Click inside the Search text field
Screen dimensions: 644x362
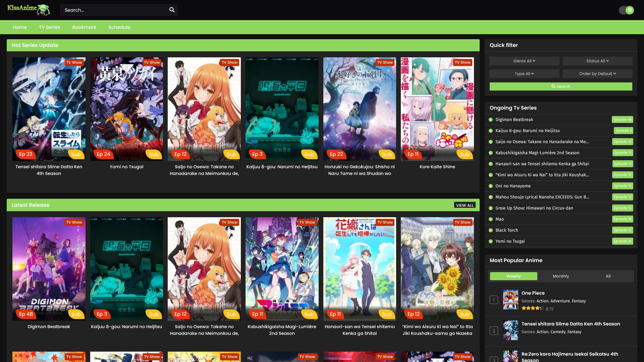[114, 10]
